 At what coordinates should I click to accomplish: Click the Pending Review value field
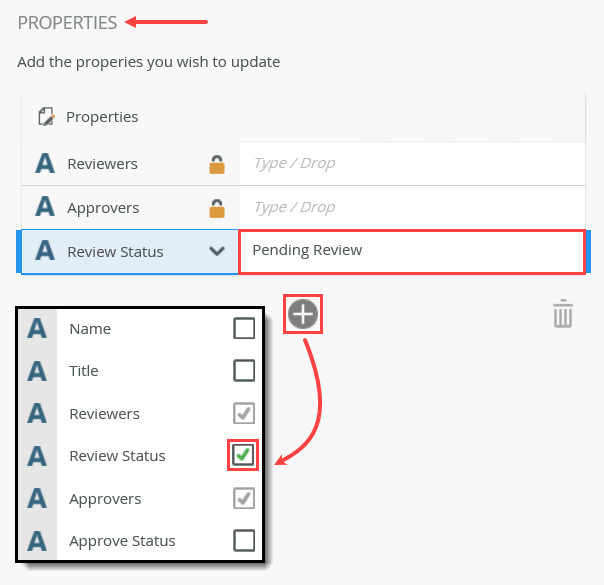tap(411, 251)
